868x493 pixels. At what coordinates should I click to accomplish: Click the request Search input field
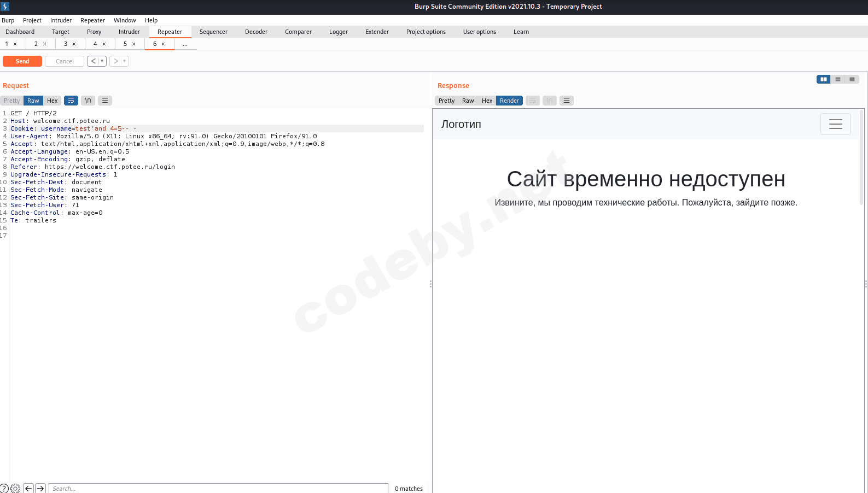pyautogui.click(x=219, y=489)
